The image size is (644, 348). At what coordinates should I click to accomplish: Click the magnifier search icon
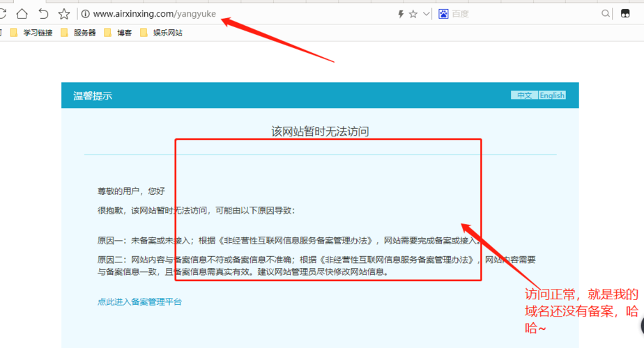[x=606, y=14]
